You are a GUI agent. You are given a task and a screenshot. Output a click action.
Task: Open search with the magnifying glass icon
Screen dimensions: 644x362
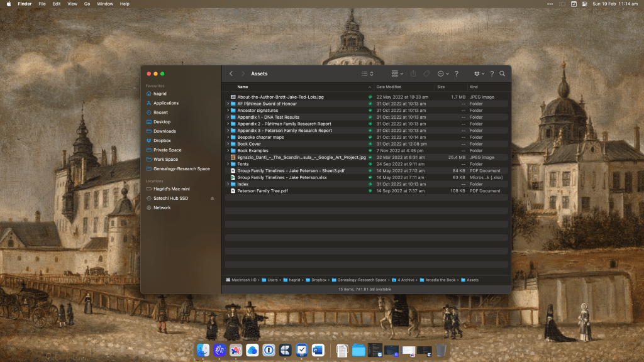pyautogui.click(x=502, y=74)
